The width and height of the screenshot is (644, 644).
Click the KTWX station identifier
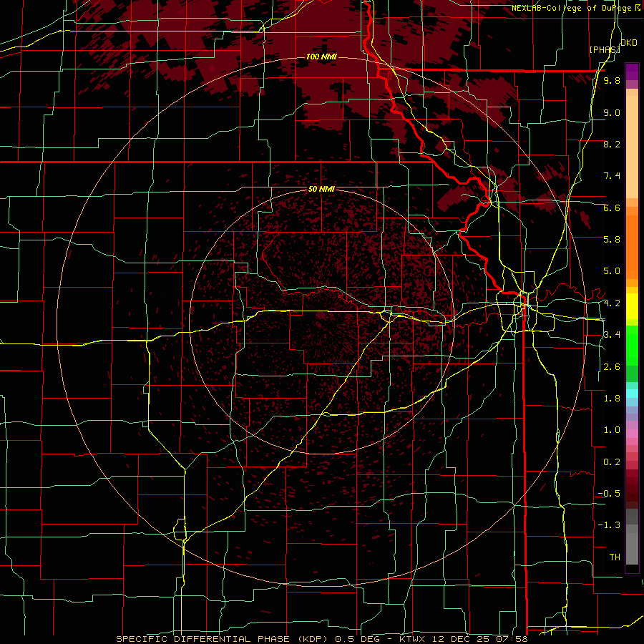(412, 639)
